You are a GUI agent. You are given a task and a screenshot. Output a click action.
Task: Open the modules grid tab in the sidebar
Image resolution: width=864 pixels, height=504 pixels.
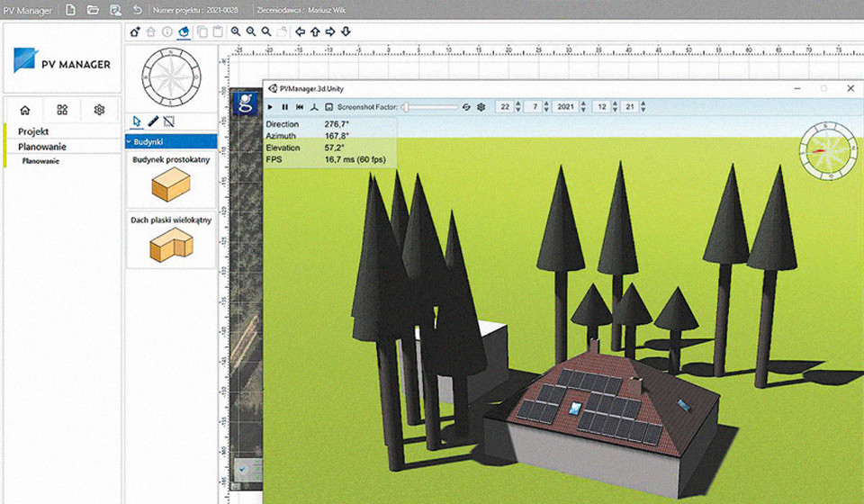(x=62, y=110)
